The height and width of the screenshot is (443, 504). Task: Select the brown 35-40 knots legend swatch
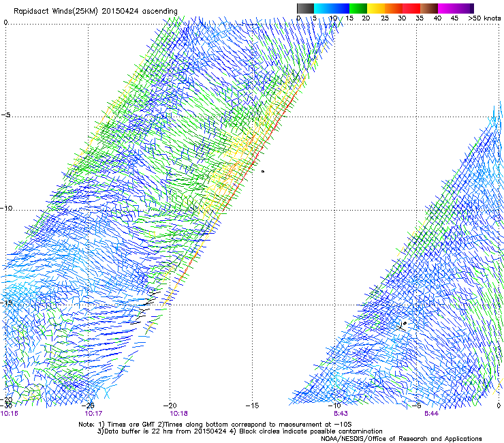(x=429, y=8)
